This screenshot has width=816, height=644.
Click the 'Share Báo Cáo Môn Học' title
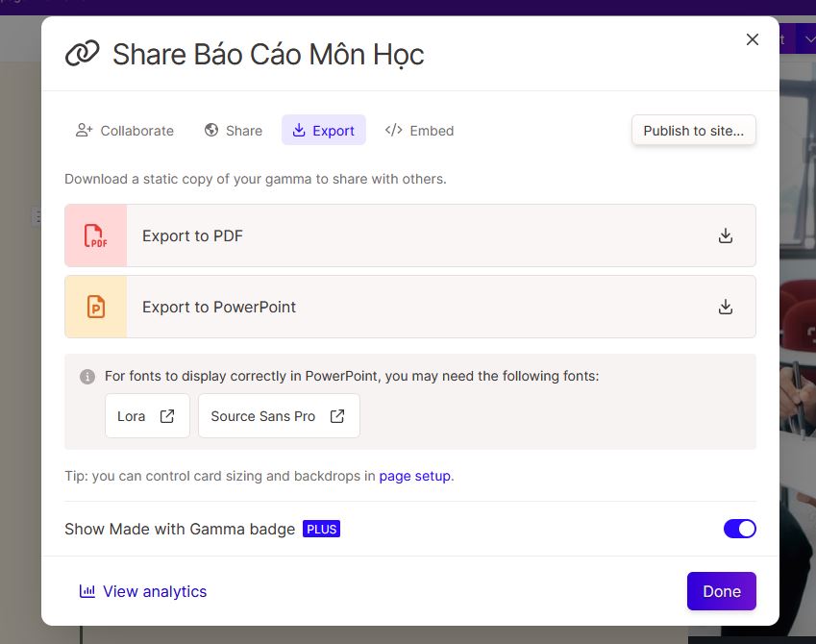[x=268, y=55]
